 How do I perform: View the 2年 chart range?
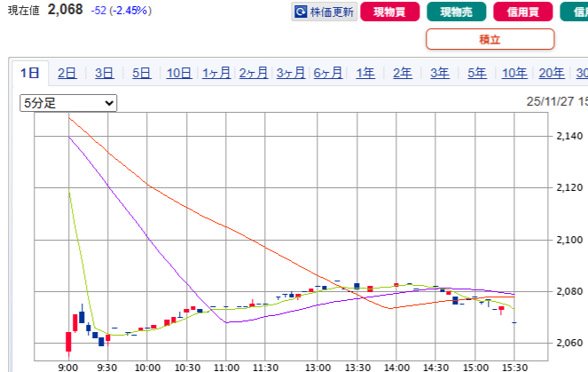(x=403, y=74)
